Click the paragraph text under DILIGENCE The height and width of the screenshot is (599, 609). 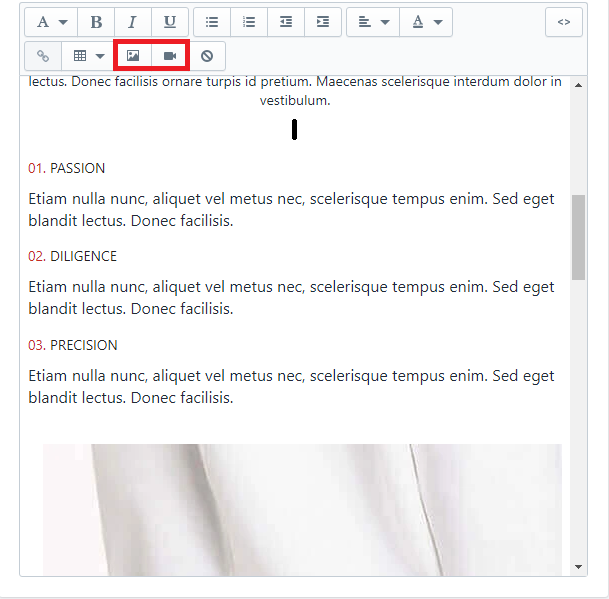[x=291, y=298]
